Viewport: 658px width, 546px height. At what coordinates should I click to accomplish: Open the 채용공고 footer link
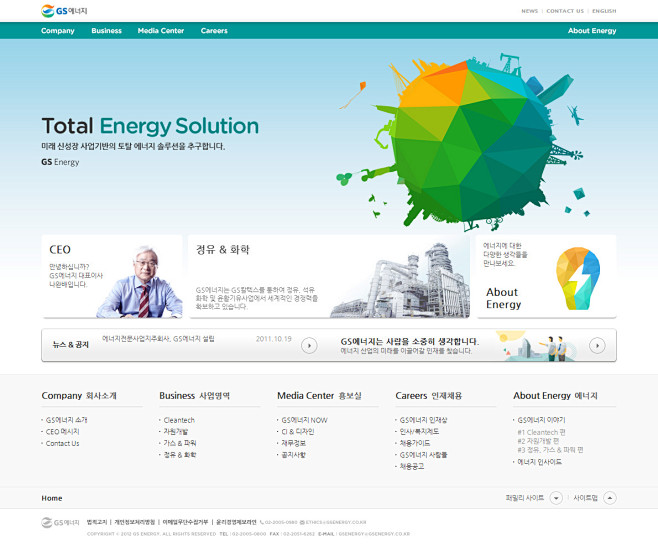(x=412, y=466)
